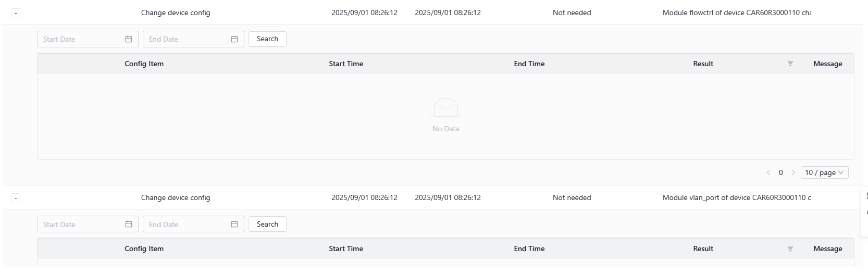The height and width of the screenshot is (274, 868).
Task: Open calendar icon in second End Date field
Action: (x=234, y=224)
